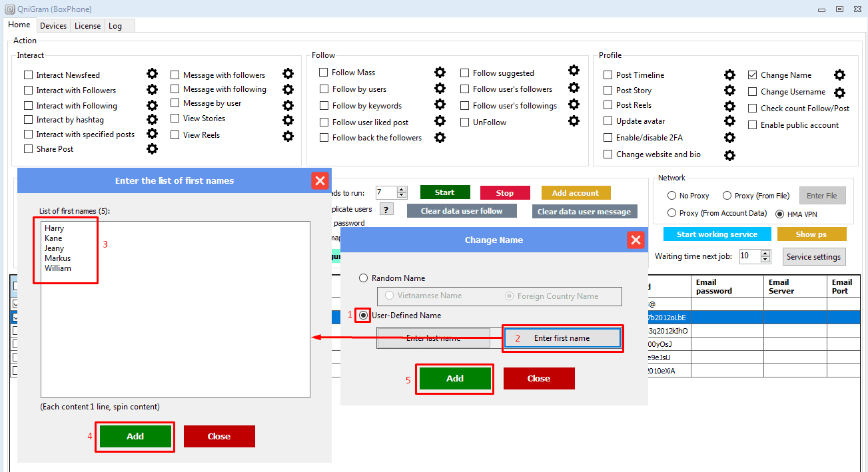
Task: Switch to the Devices tab
Action: [53, 26]
